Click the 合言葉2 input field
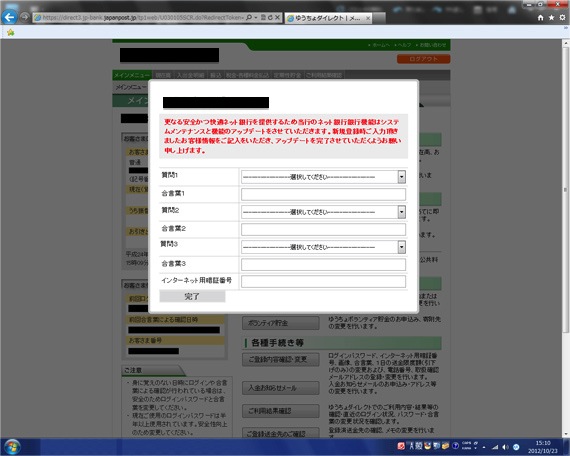The width and height of the screenshot is (570, 456). (323, 229)
